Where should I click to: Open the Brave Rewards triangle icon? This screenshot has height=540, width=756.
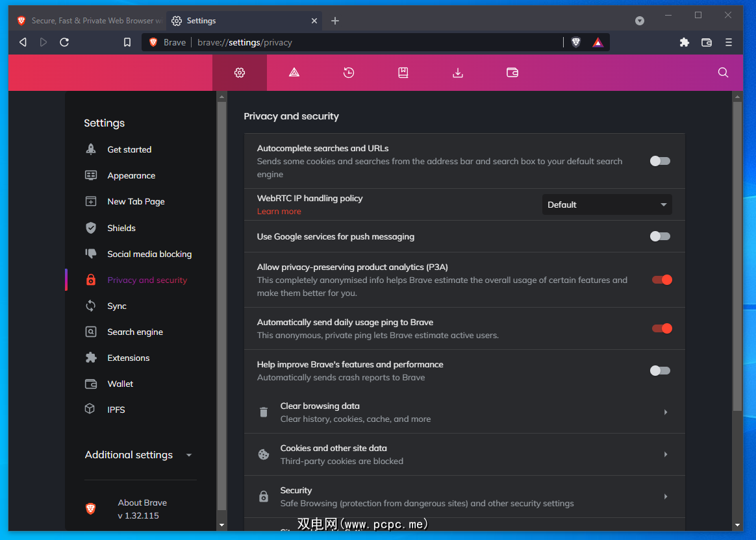(598, 42)
